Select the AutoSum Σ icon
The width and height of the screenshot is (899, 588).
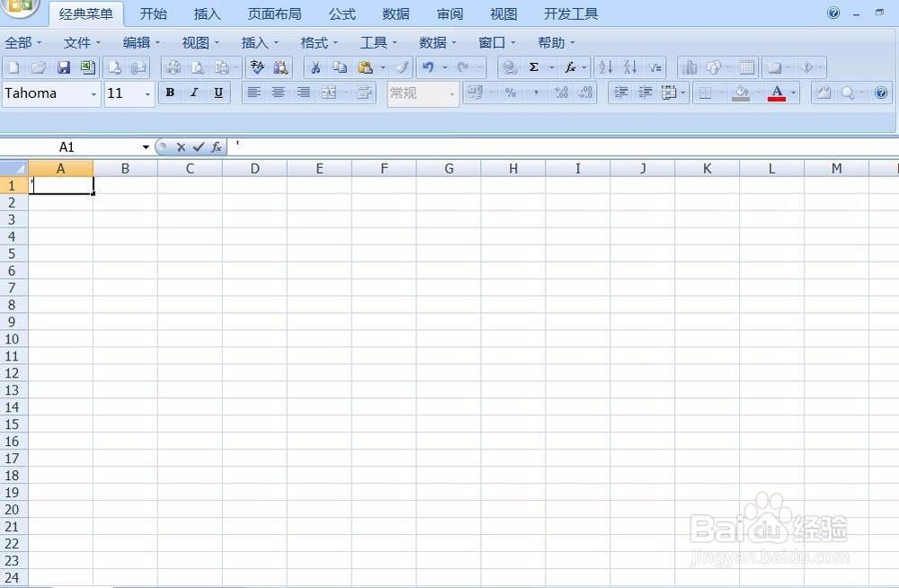pyautogui.click(x=533, y=67)
